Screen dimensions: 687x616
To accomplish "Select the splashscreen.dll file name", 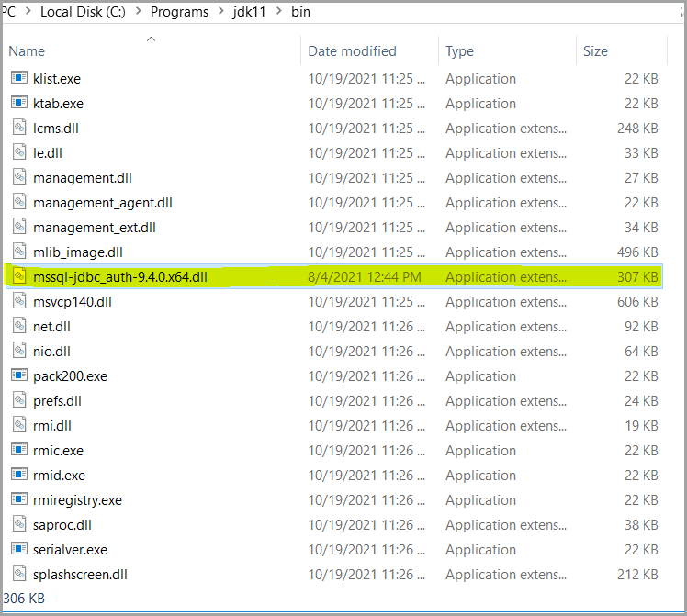I will point(80,575).
